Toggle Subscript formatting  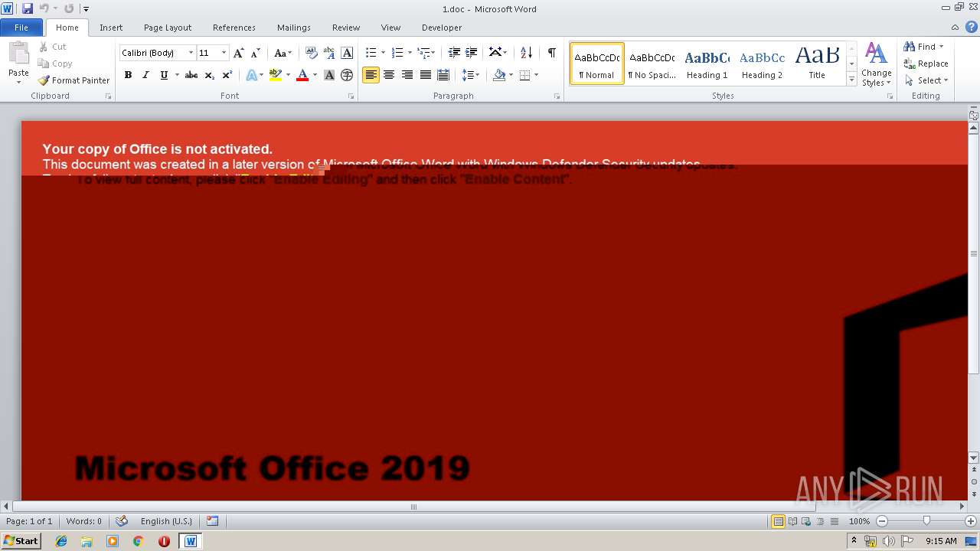(x=209, y=75)
